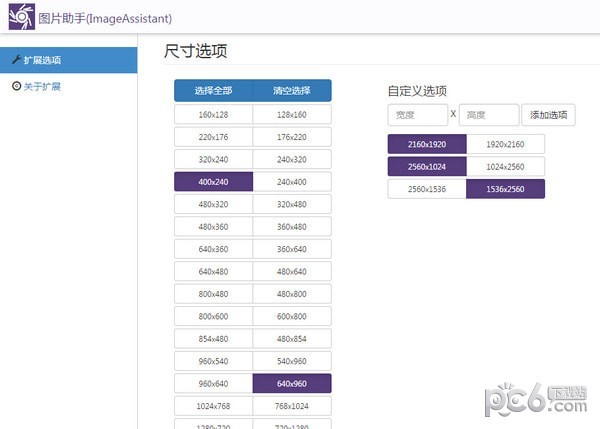Select the 640x480 size option
The width and height of the screenshot is (600, 429).
tap(214, 271)
